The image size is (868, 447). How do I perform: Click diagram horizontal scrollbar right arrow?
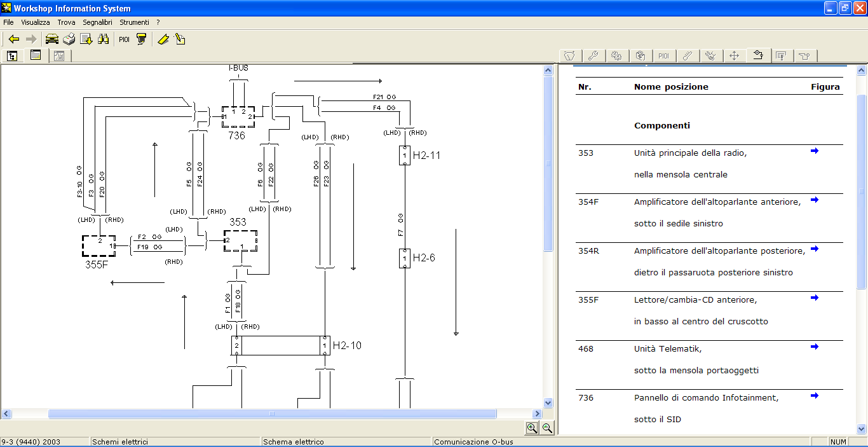pyautogui.click(x=538, y=413)
